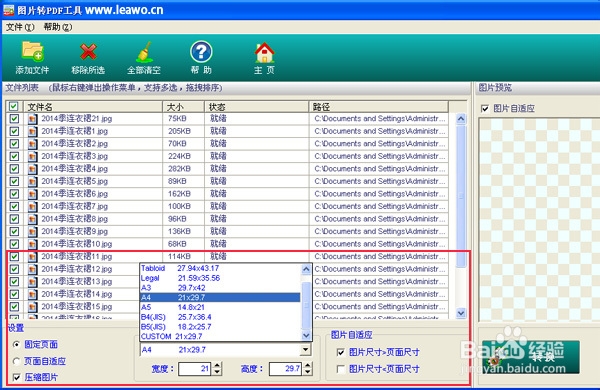Choose A4 21x29.7 highlighted option
The image size is (600, 390).
pyautogui.click(x=220, y=297)
